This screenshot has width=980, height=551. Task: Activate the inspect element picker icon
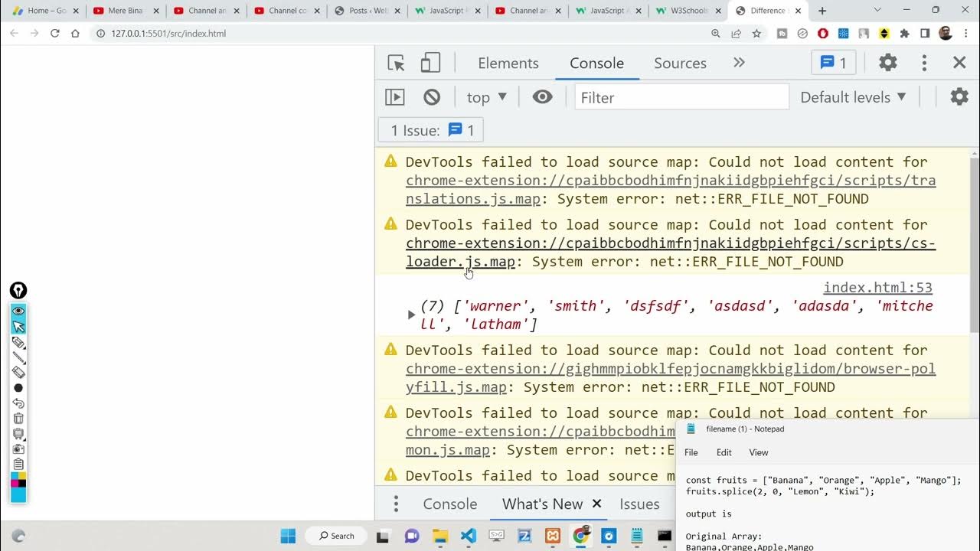[396, 64]
